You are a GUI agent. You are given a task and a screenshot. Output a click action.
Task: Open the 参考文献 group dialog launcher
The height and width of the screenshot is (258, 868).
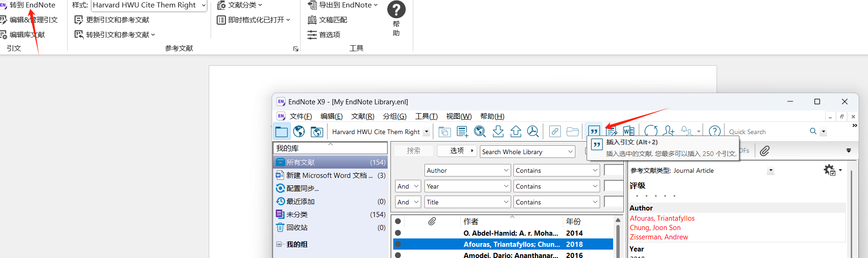tap(295, 49)
